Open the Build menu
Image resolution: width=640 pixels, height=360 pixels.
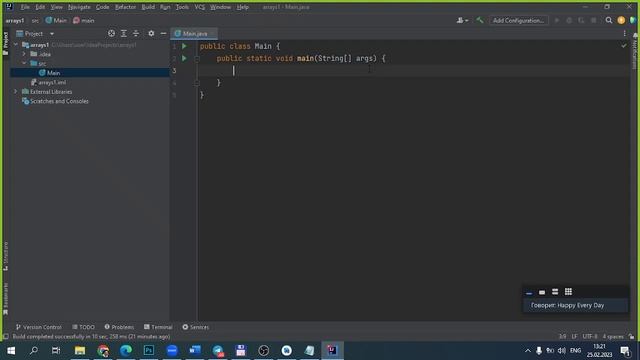click(148, 7)
